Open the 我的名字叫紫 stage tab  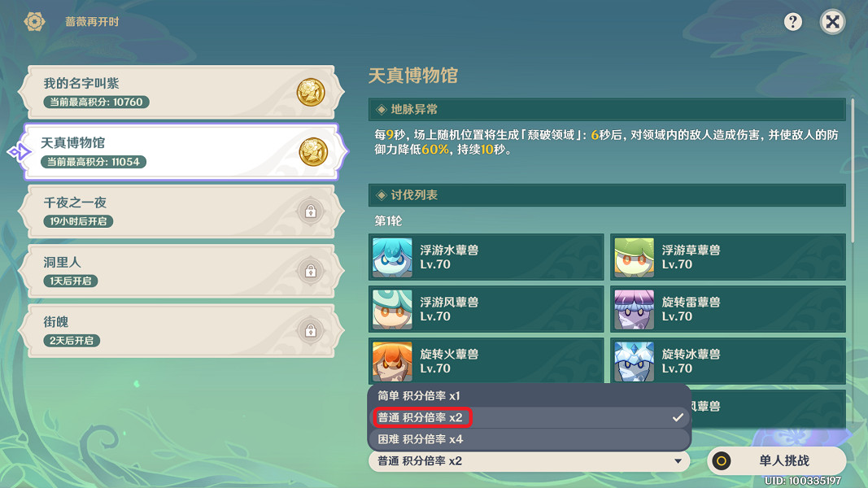181,92
